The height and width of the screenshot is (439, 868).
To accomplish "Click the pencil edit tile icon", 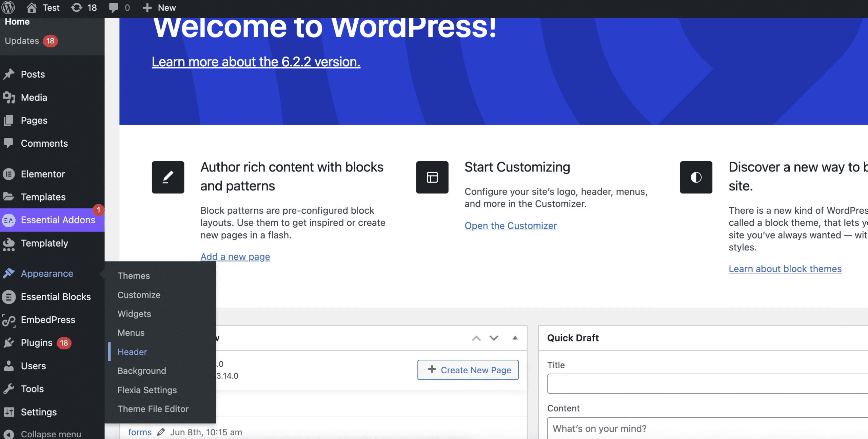I will pyautogui.click(x=168, y=177).
